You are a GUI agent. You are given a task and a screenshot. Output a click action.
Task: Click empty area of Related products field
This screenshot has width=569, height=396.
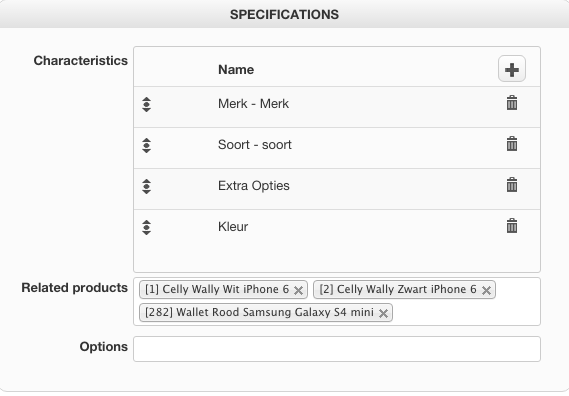(x=464, y=313)
